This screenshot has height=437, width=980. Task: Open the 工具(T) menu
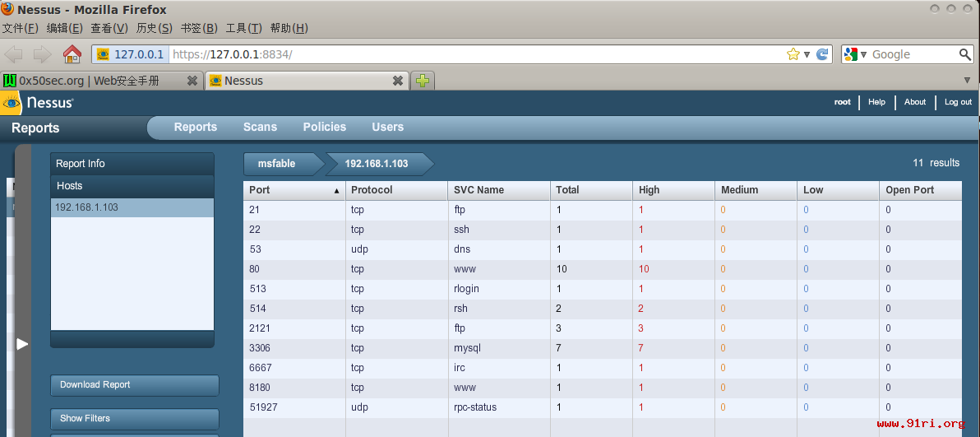click(243, 28)
